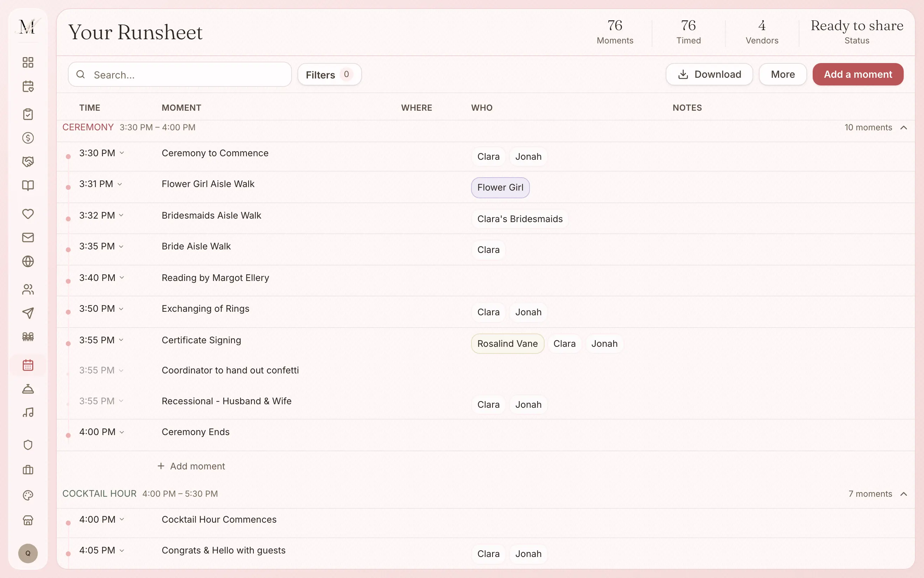The image size is (924, 578).
Task: Click the Rosalind Vane tag
Action: pyautogui.click(x=507, y=344)
